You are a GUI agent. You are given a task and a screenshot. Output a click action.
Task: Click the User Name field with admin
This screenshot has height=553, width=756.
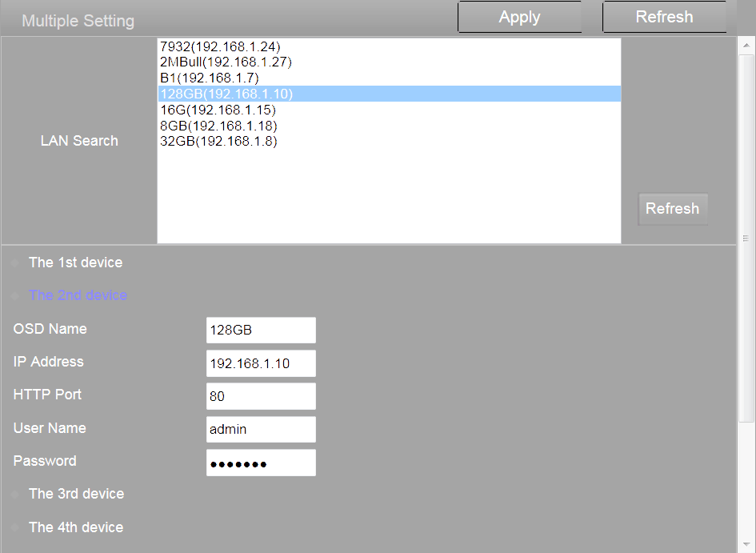261,430
